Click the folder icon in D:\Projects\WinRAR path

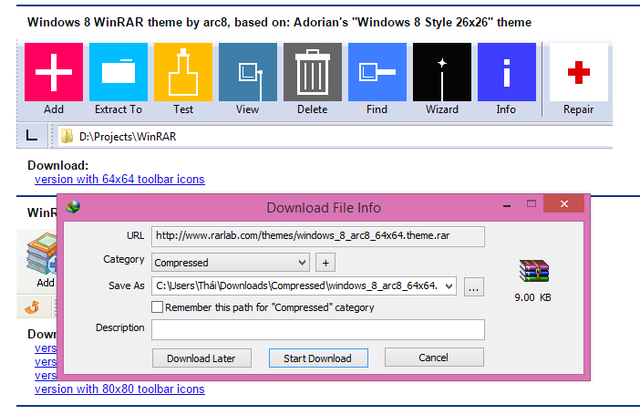pyautogui.click(x=67, y=136)
